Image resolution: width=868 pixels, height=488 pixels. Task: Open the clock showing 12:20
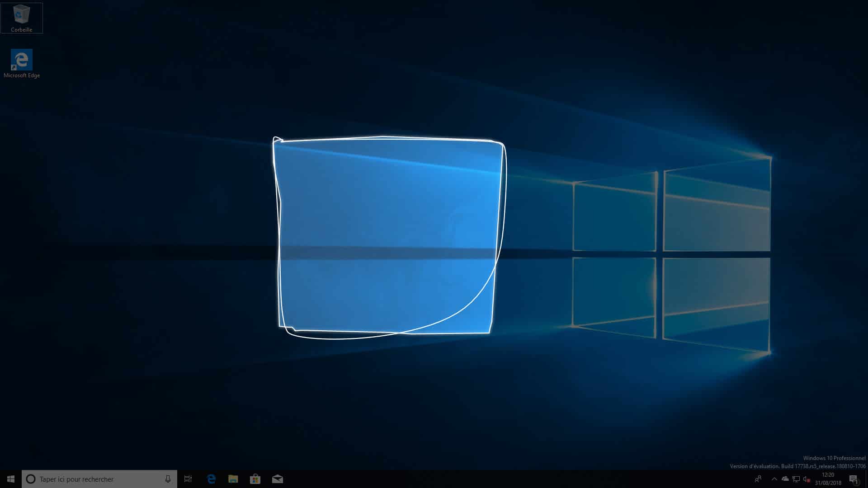tap(828, 479)
